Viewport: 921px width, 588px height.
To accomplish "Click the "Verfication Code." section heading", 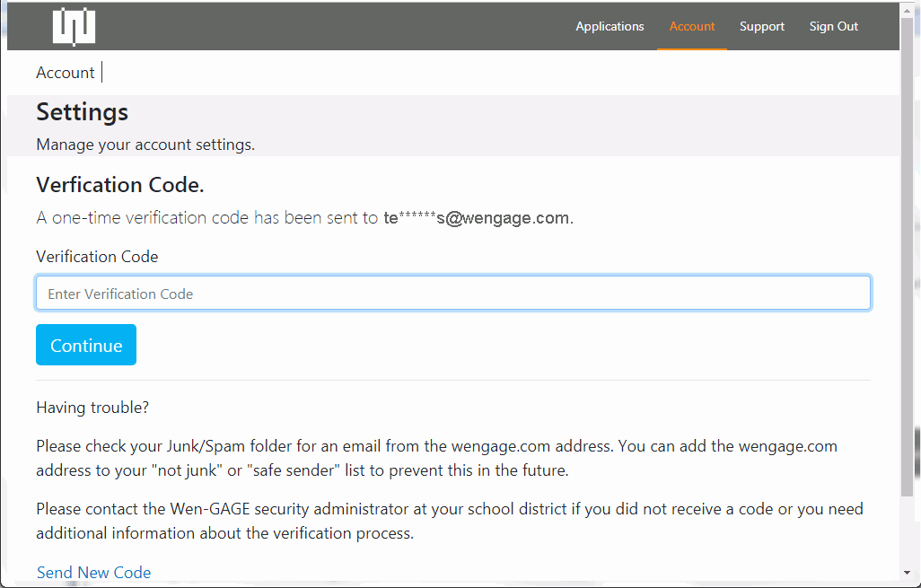I will pyautogui.click(x=120, y=185).
